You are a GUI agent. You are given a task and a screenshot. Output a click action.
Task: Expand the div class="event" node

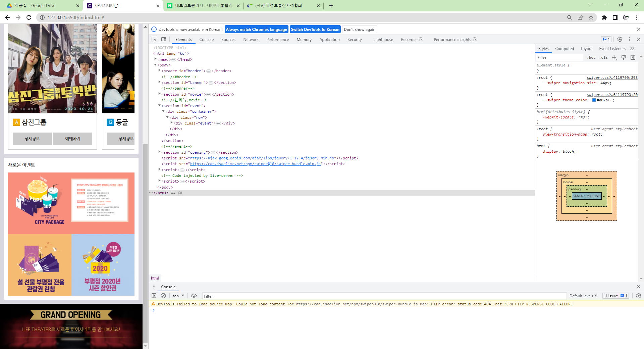click(x=171, y=123)
